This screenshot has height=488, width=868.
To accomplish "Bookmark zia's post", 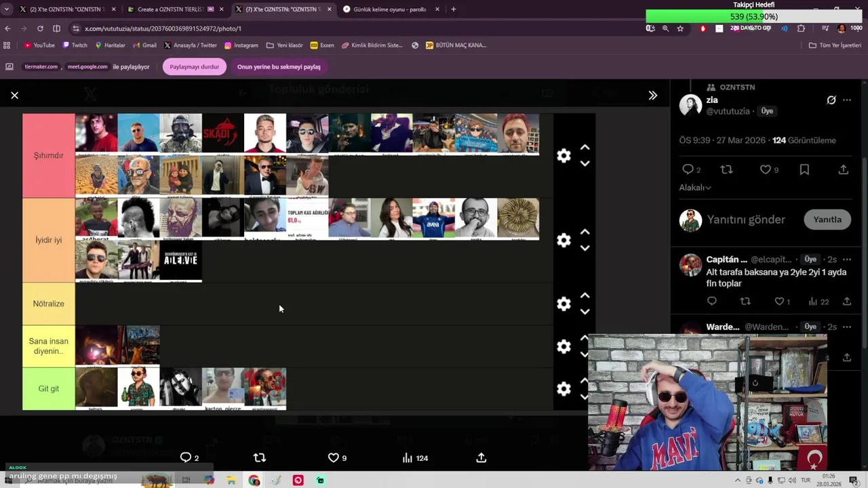I will (x=804, y=169).
